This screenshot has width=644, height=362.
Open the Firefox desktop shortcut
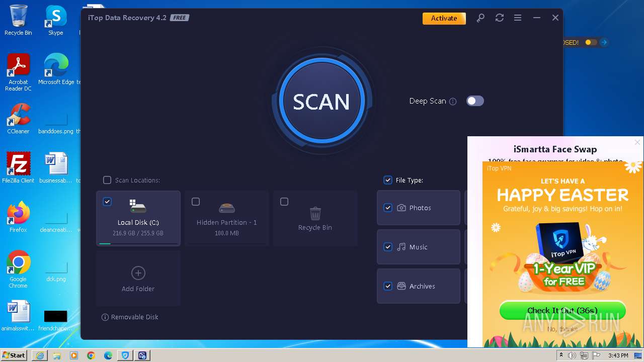coord(18,217)
